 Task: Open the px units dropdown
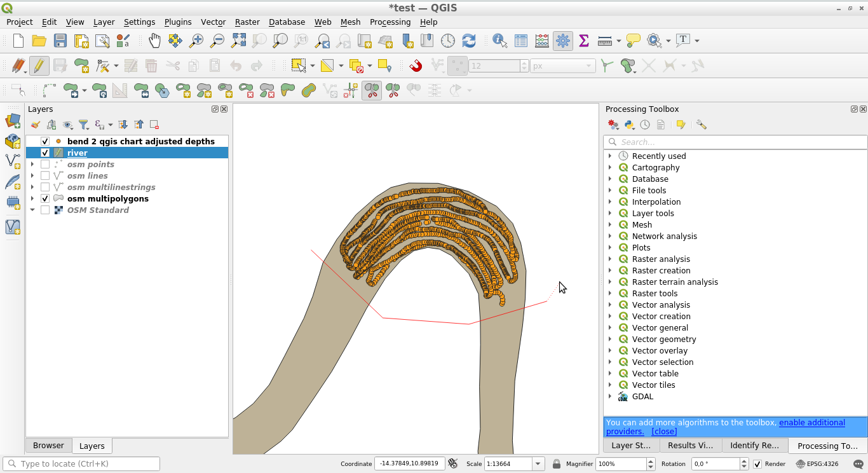562,66
